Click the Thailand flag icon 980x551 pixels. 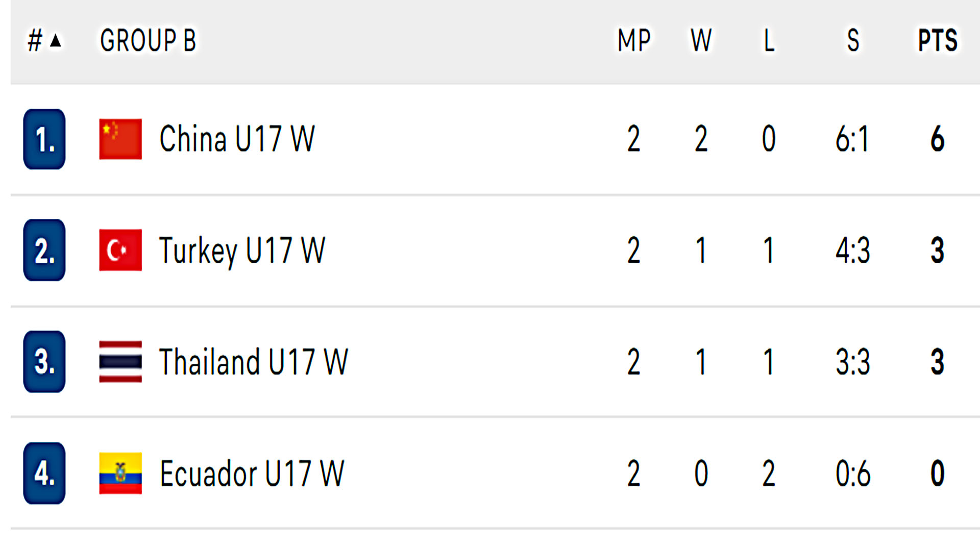pyautogui.click(x=120, y=362)
